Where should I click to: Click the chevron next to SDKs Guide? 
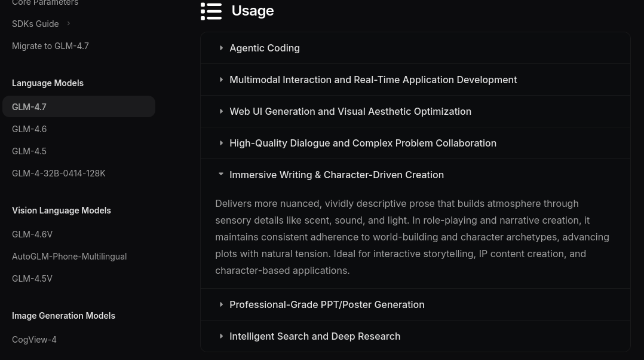pyautogui.click(x=68, y=23)
